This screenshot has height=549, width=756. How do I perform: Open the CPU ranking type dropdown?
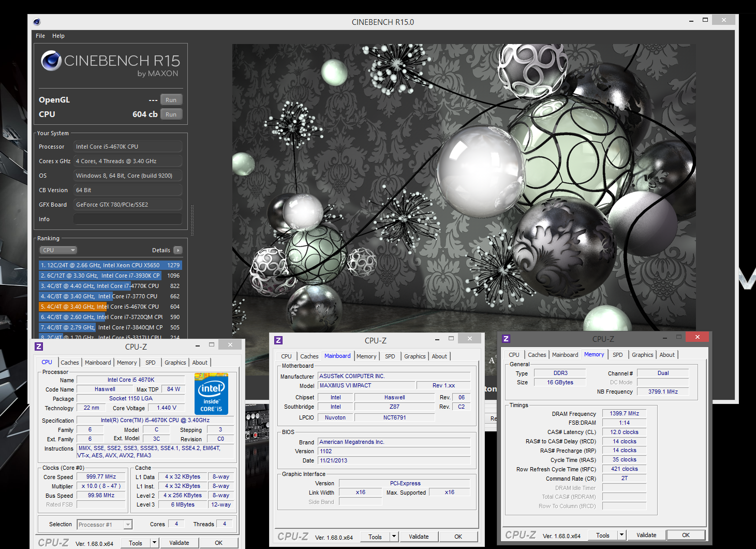[x=58, y=250]
